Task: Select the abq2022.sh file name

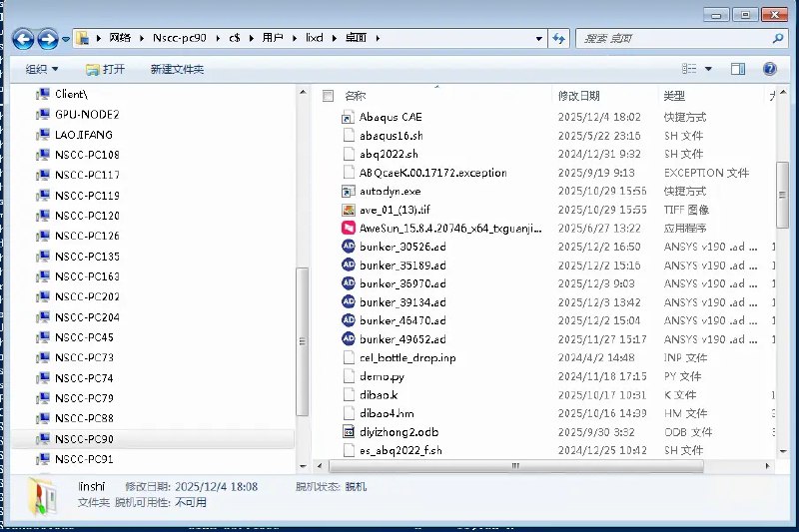Action: (x=389, y=155)
